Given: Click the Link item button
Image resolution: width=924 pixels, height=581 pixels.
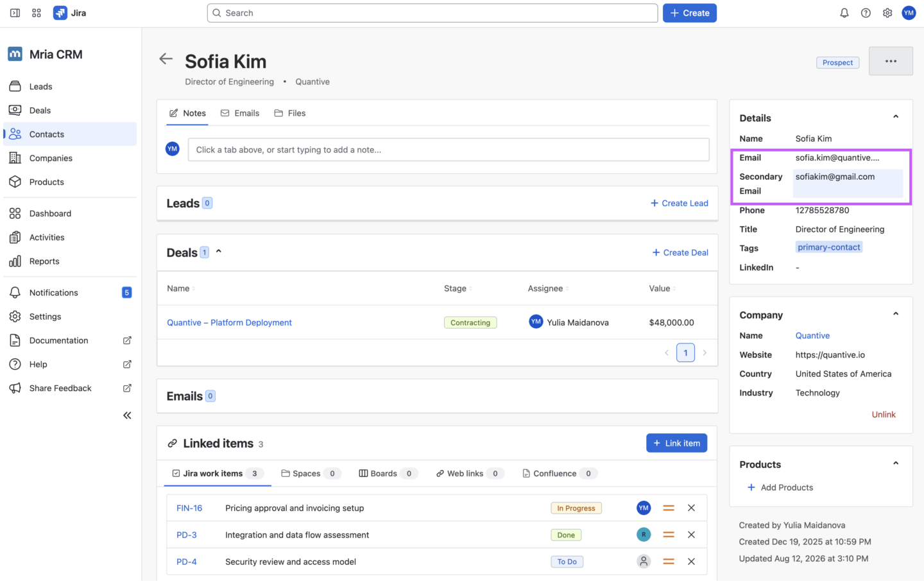Looking at the screenshot, I should click(x=676, y=443).
